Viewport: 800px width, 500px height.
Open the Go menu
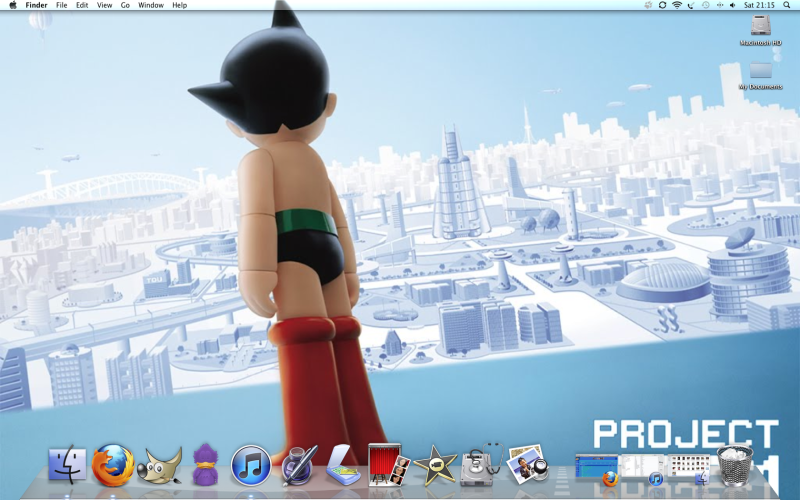[125, 5]
